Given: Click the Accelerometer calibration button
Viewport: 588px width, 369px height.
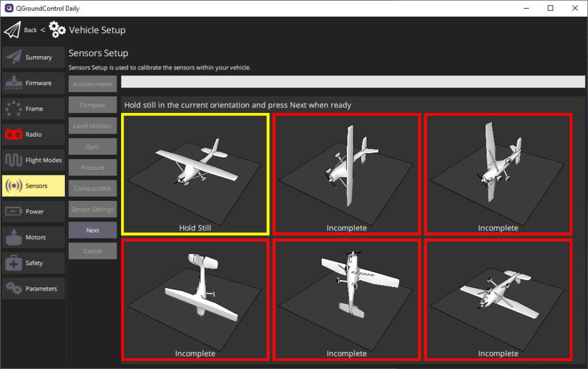Looking at the screenshot, I should [x=92, y=84].
